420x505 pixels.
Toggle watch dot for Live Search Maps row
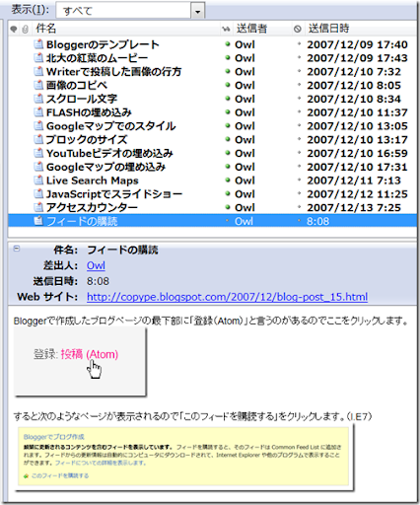(x=228, y=180)
